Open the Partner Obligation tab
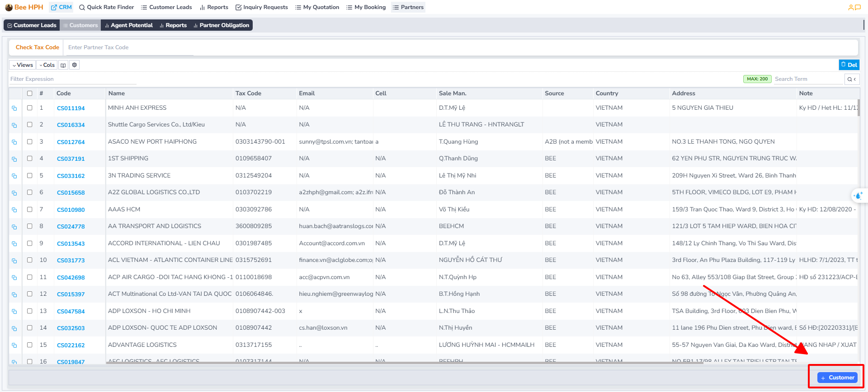 221,25
